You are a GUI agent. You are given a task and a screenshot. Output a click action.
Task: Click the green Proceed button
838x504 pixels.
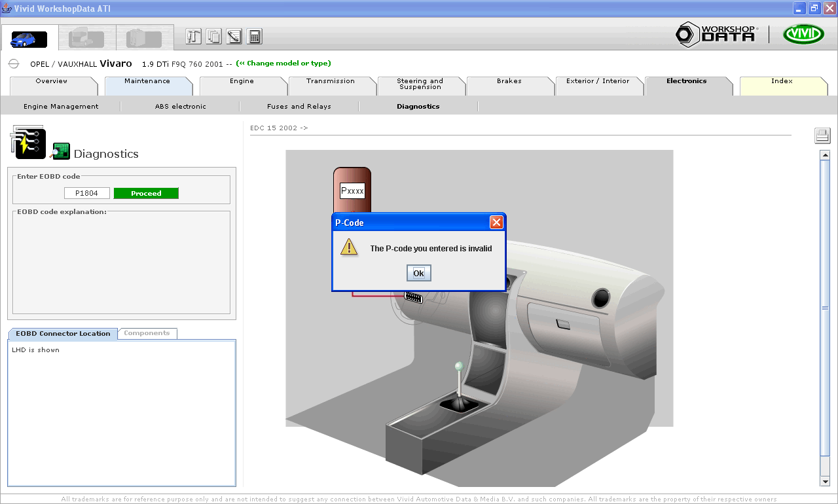(x=146, y=193)
